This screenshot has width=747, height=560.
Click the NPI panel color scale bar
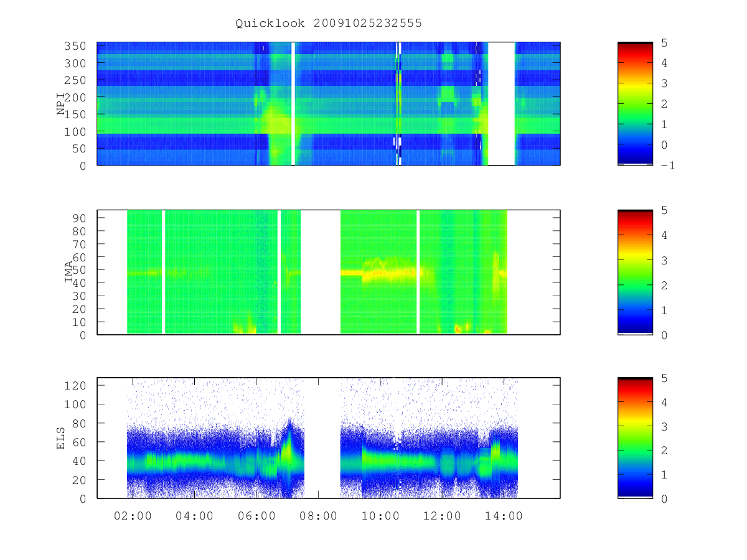click(x=635, y=103)
